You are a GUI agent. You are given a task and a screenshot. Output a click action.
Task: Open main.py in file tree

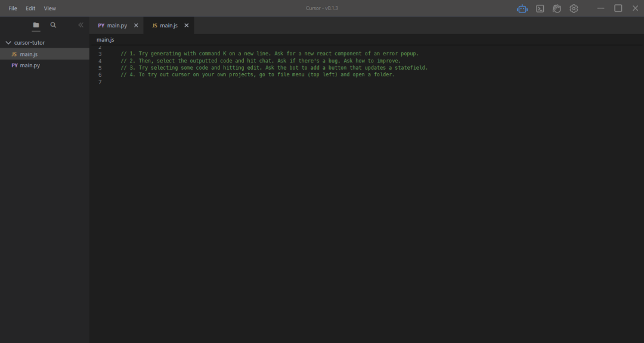pyautogui.click(x=44, y=66)
